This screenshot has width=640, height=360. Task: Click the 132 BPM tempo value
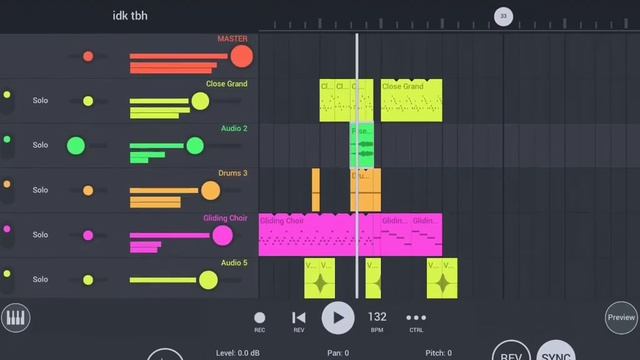[x=377, y=317]
